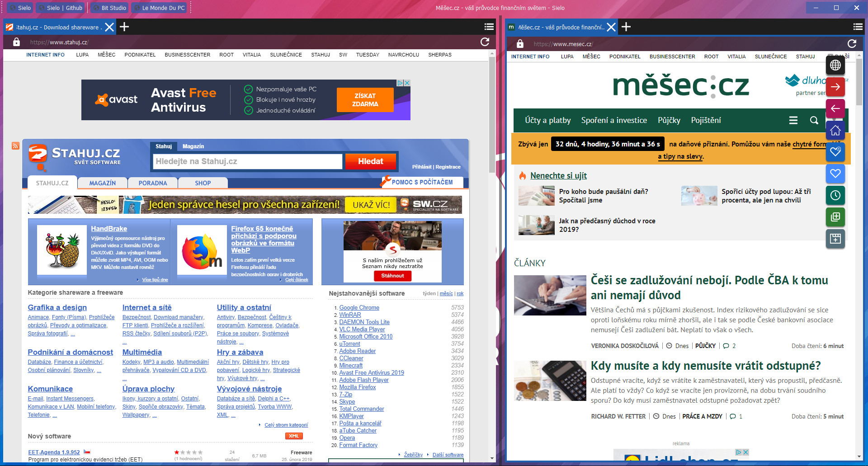Screen dimensions: 868x466
Task: Reload the mesec.cz page
Action: (x=852, y=44)
